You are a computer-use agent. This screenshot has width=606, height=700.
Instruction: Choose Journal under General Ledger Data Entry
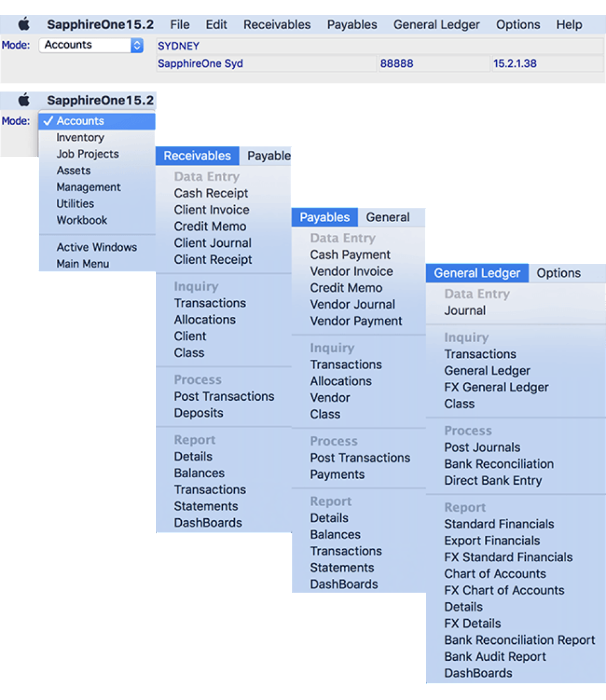tap(465, 311)
